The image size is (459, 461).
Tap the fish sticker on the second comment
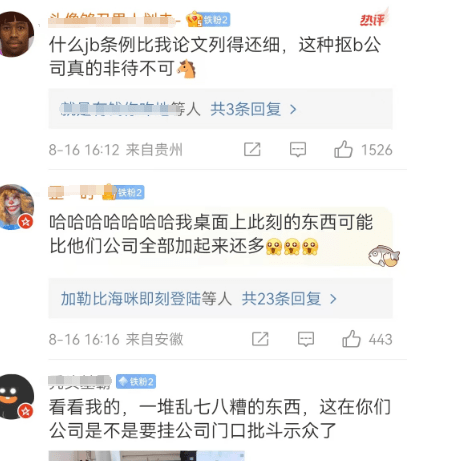pyautogui.click(x=384, y=255)
